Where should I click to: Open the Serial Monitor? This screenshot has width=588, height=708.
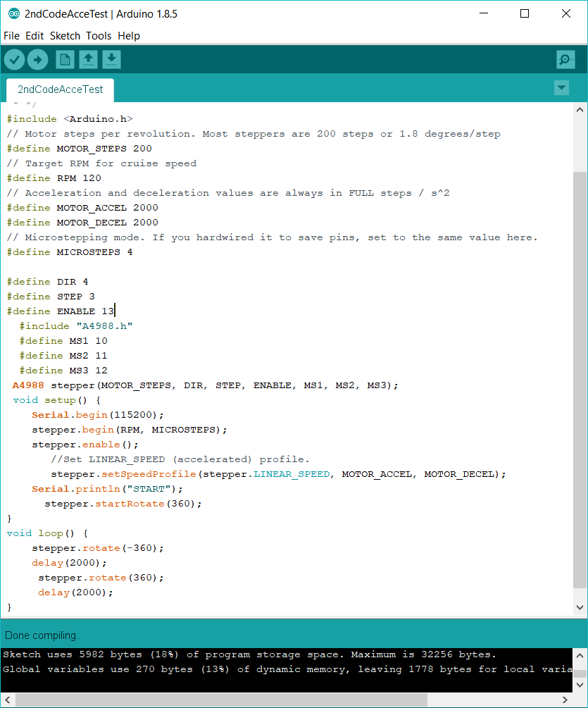click(x=566, y=60)
